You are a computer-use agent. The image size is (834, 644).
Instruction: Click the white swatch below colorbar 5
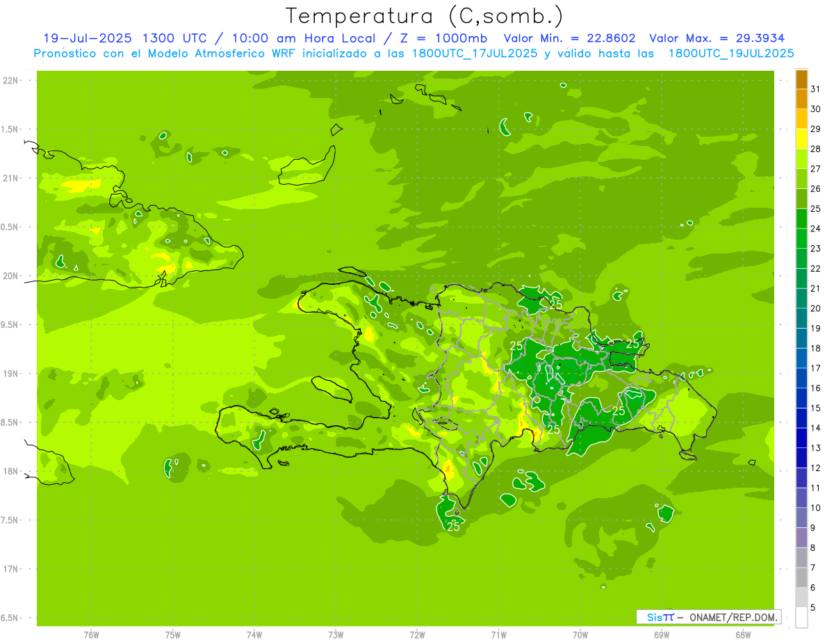(x=801, y=618)
